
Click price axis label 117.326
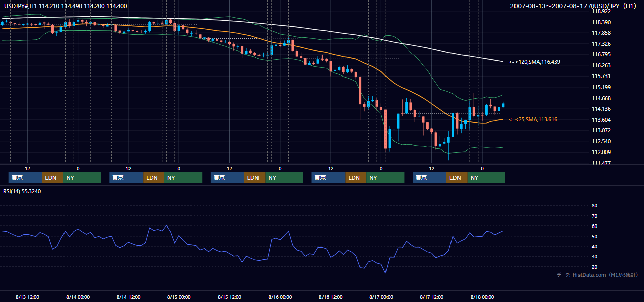tap(601, 44)
